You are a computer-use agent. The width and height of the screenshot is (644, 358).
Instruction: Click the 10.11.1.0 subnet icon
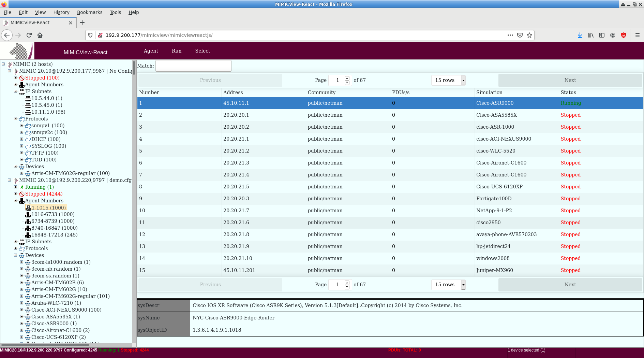point(28,112)
